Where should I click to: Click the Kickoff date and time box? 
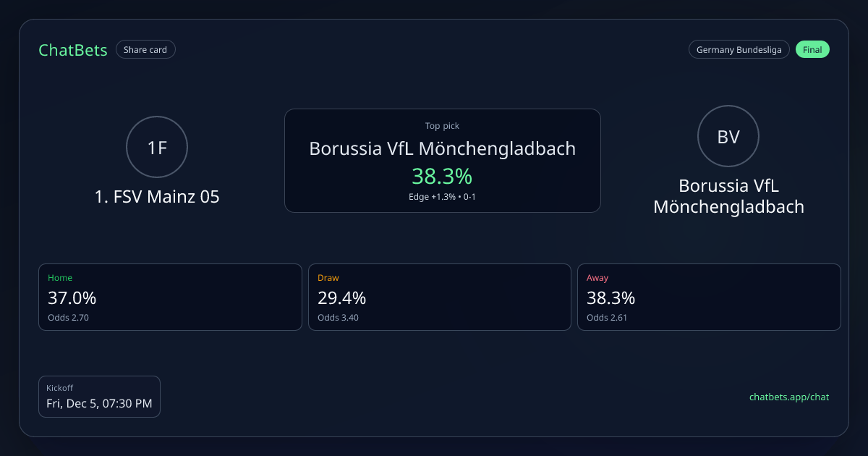99,397
